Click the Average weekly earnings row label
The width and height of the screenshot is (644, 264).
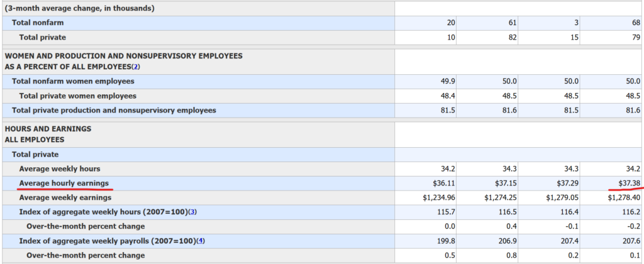(x=65, y=197)
